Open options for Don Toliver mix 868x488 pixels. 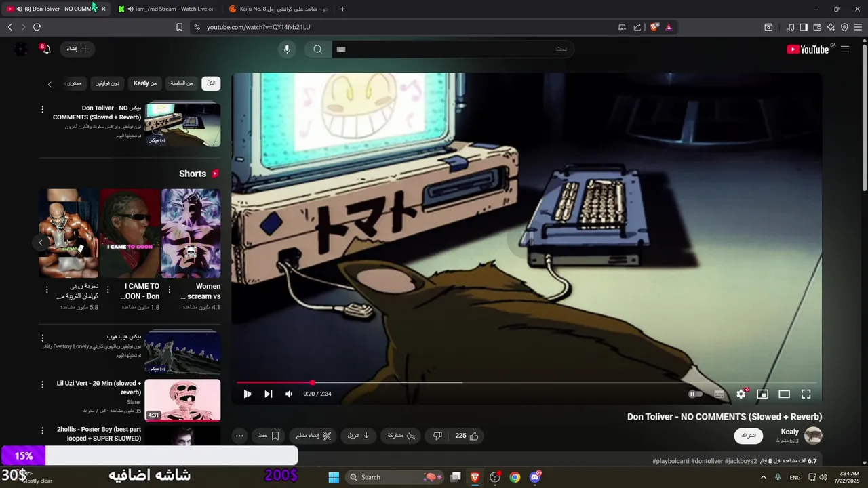click(x=42, y=109)
